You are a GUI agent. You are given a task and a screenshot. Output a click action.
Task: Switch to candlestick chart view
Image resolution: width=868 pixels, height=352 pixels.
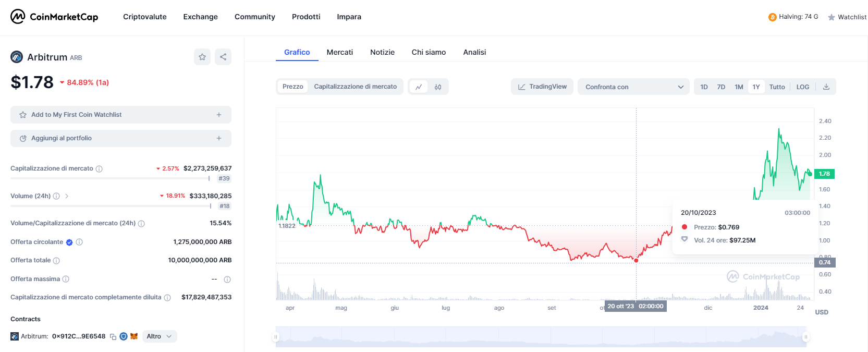438,87
